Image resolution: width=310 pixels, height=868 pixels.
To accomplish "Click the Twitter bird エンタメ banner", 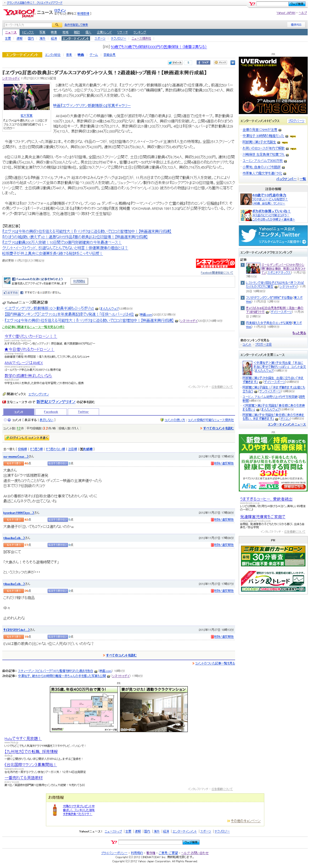I will [273, 235].
